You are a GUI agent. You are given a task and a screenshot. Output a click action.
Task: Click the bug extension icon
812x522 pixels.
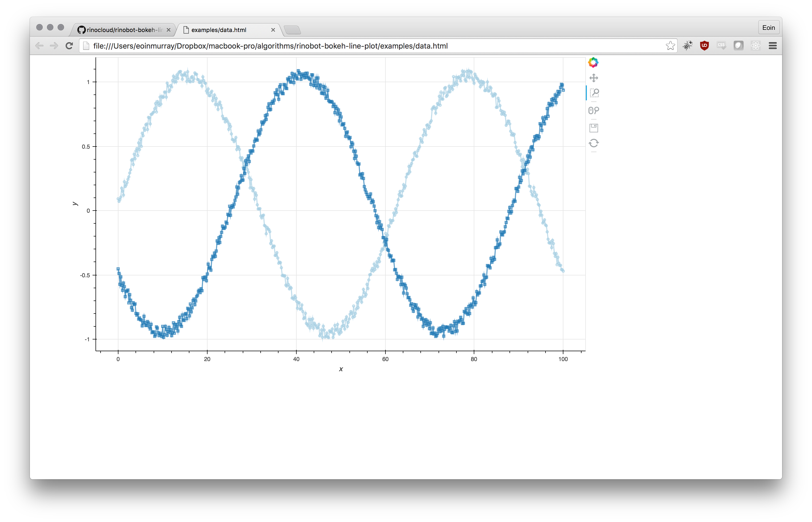click(x=687, y=45)
